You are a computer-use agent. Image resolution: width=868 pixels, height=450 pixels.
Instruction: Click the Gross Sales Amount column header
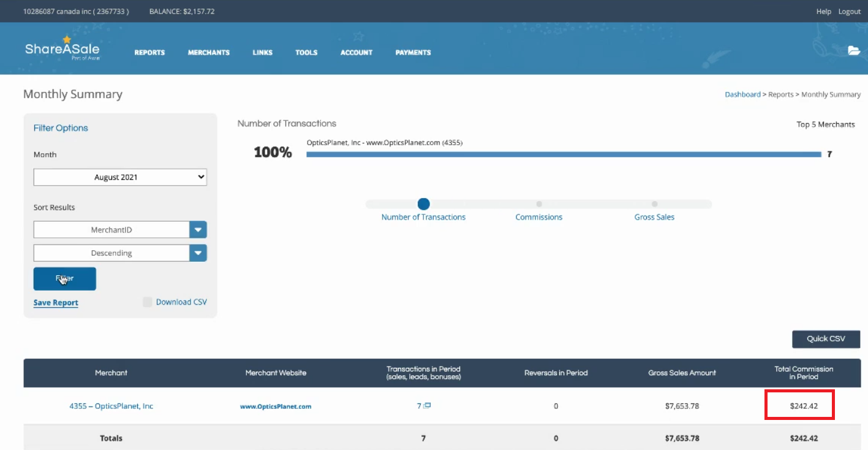click(x=682, y=373)
